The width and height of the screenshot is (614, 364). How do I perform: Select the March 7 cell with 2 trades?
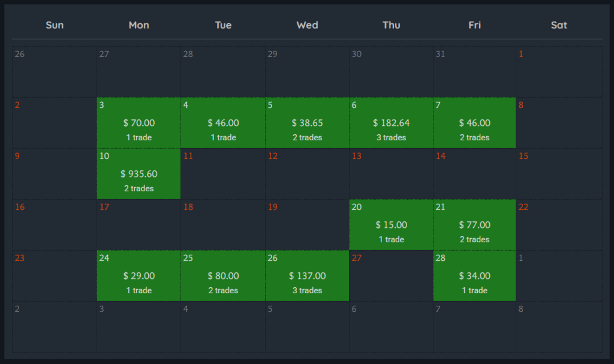474,123
